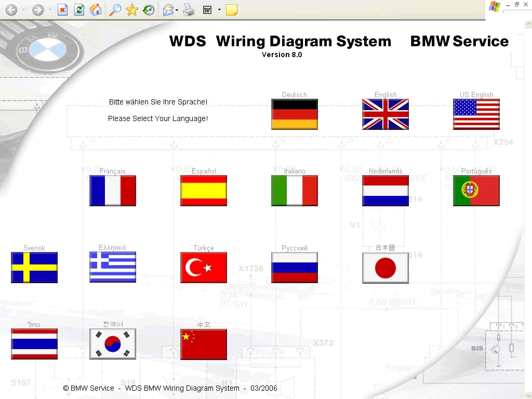Pick the Korean flag

113,344
